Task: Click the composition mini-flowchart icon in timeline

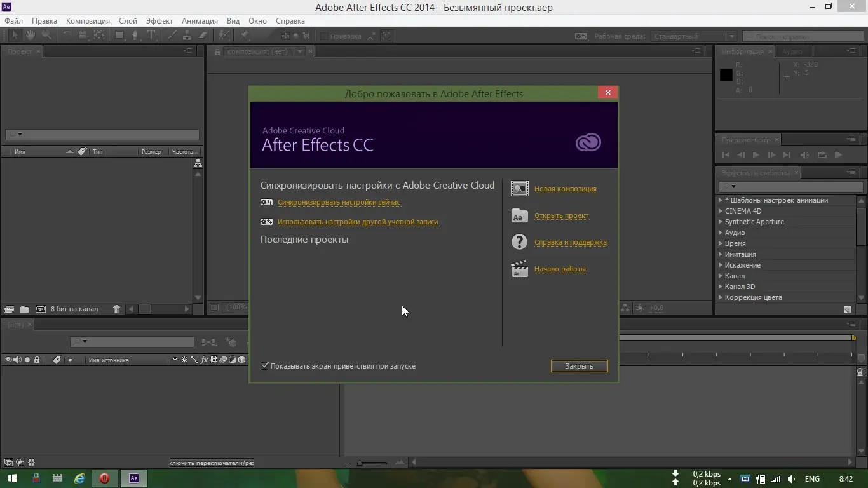Action: pos(209,342)
